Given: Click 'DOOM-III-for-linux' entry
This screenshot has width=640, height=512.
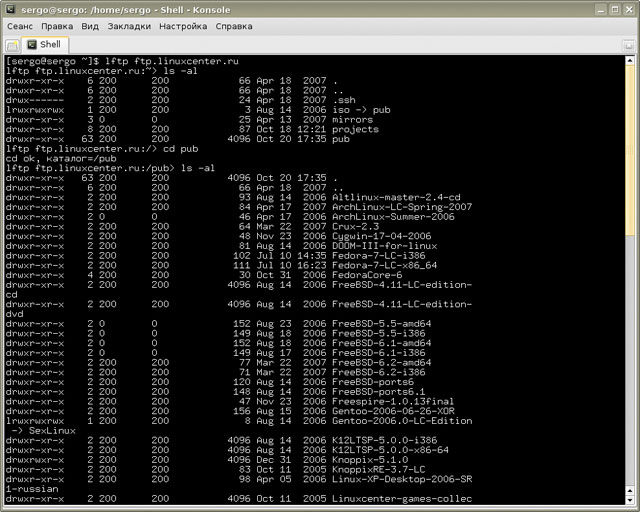Looking at the screenshot, I should click(384, 246).
